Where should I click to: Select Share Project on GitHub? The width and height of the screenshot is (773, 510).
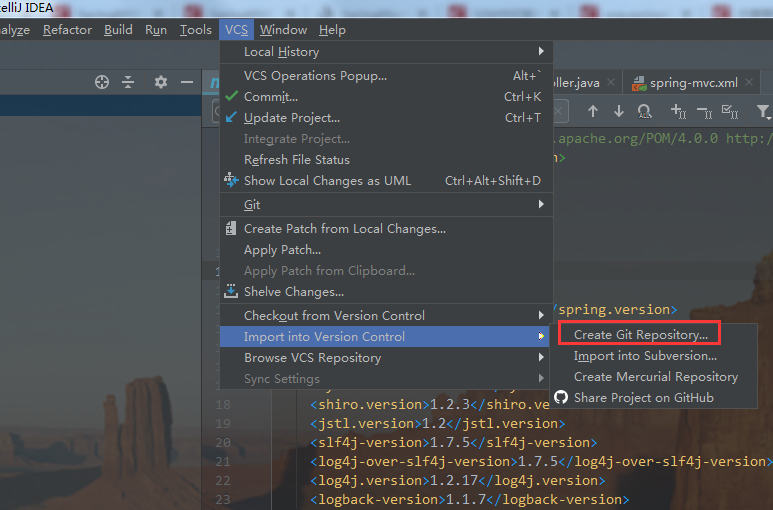coord(654,398)
